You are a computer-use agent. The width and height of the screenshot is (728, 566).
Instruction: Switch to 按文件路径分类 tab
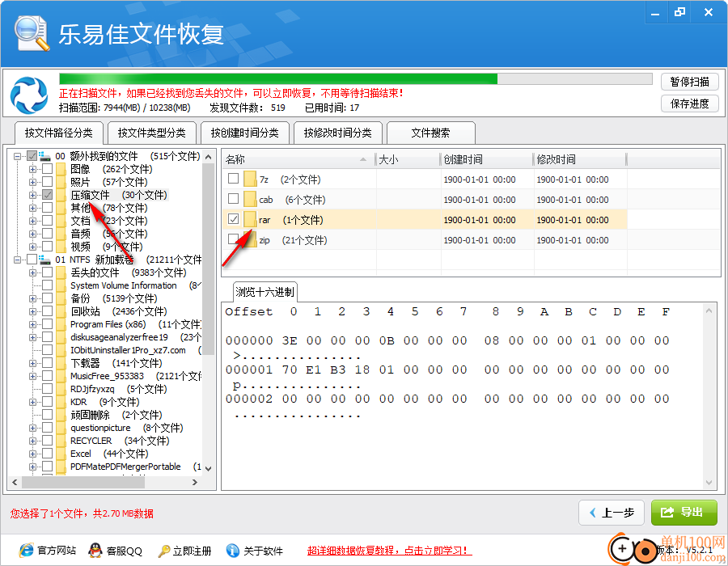pyautogui.click(x=58, y=133)
